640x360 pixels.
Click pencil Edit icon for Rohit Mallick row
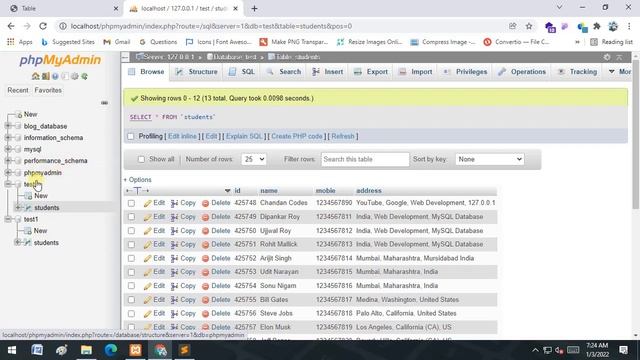pyautogui.click(x=147, y=245)
